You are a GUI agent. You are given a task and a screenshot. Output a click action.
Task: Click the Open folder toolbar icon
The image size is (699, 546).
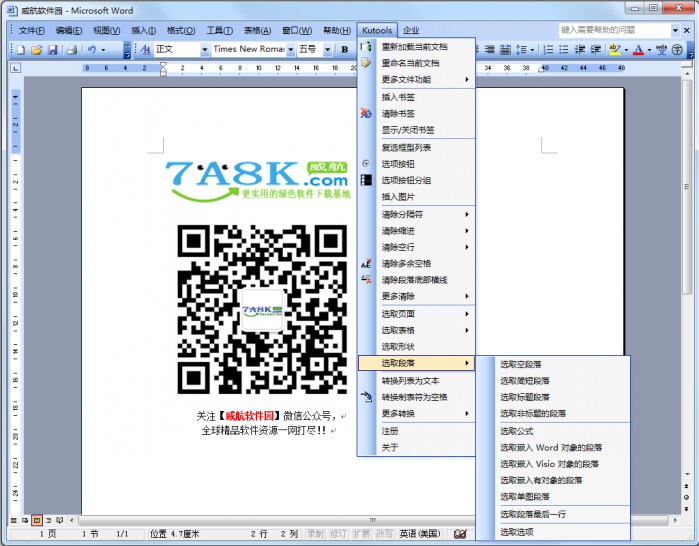[x=36, y=49]
